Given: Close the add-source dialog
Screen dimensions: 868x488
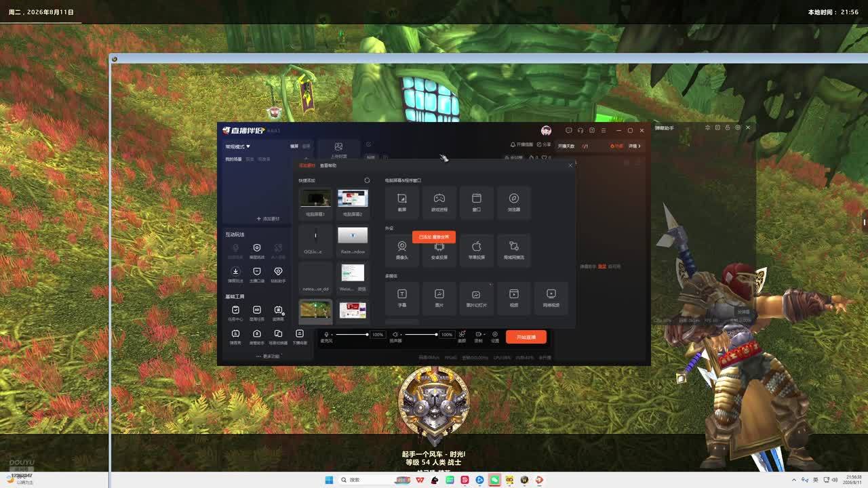Looking at the screenshot, I should [x=570, y=165].
